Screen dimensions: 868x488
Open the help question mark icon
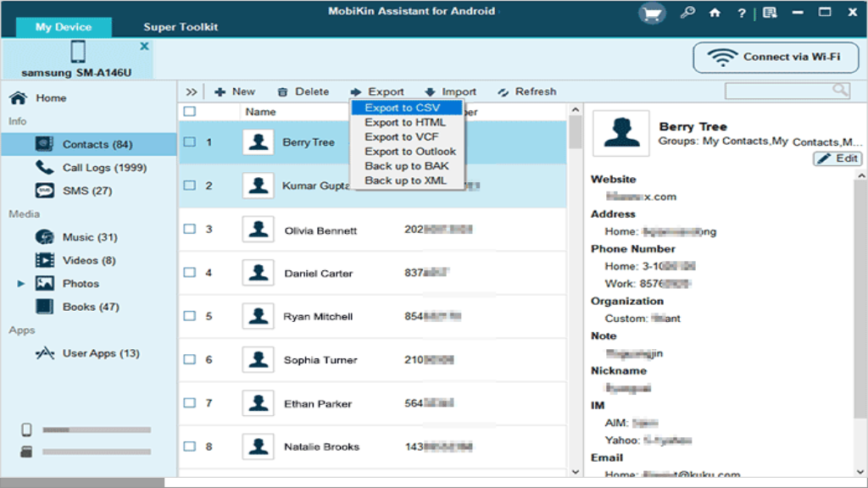click(741, 14)
